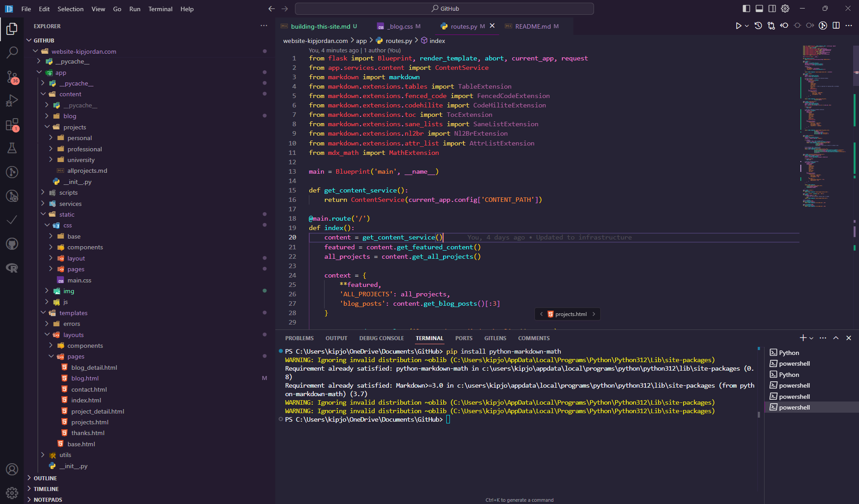Screen dimensions: 859x504
Task: Click GitHub command center search box
Action: coord(444,9)
